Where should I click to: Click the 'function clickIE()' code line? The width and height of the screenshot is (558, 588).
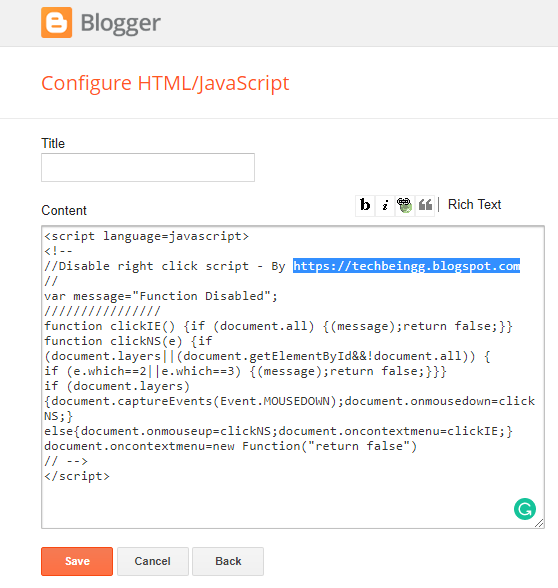point(278,326)
